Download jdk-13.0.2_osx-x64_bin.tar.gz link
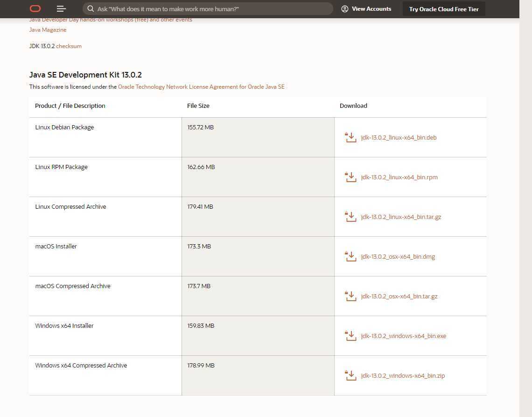Image resolution: width=532 pixels, height=417 pixels. (x=399, y=297)
